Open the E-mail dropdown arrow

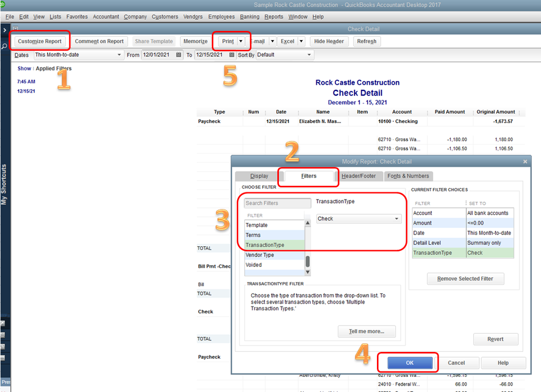pyautogui.click(x=272, y=41)
